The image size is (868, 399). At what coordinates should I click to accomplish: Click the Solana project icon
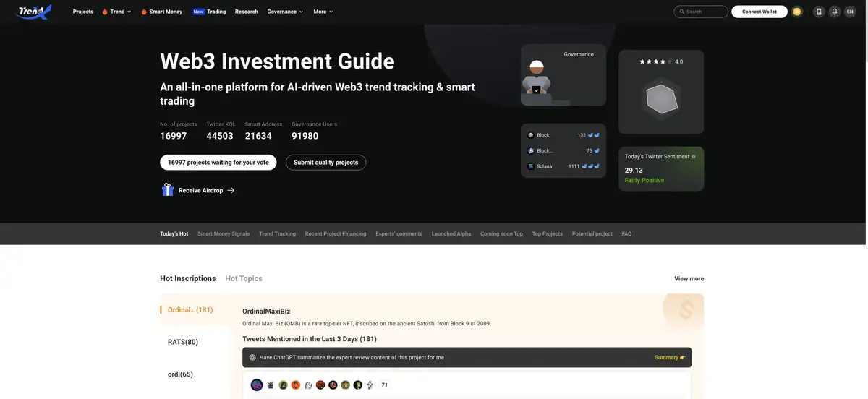(x=530, y=166)
